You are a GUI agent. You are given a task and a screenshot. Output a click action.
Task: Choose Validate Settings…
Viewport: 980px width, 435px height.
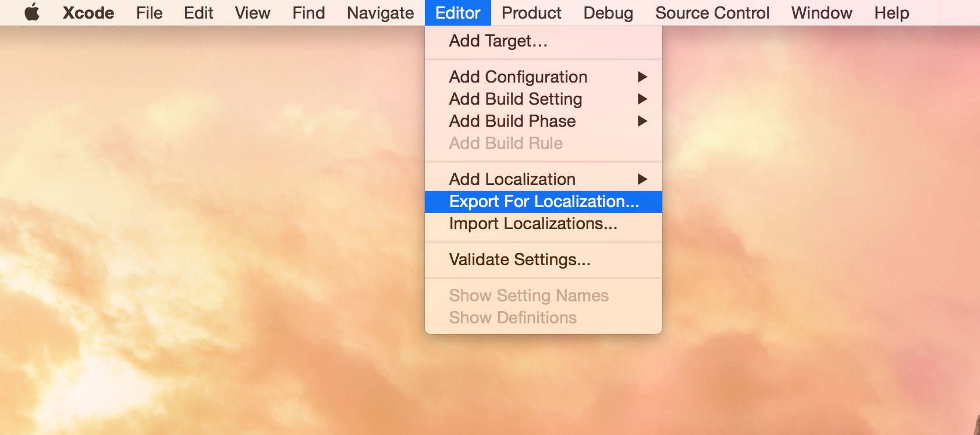[x=544, y=259]
